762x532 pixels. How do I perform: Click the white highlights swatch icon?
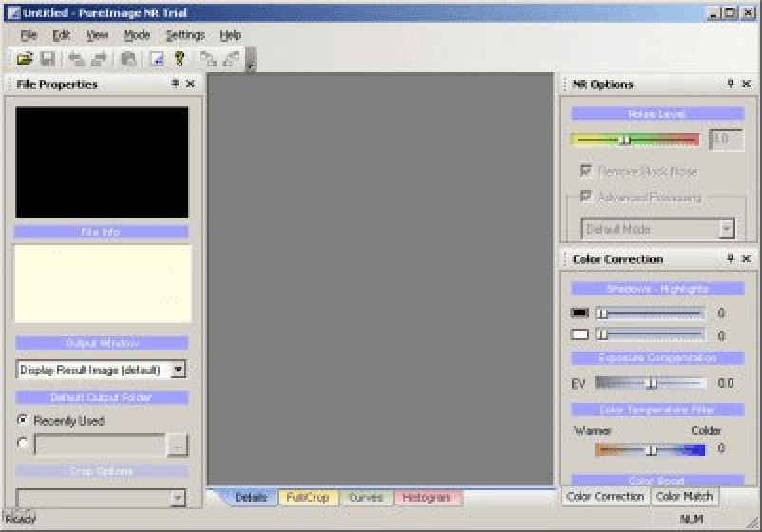pyautogui.click(x=580, y=334)
